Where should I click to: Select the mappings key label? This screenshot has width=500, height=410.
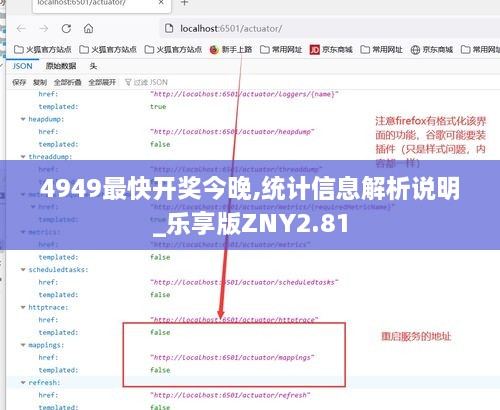point(46,345)
